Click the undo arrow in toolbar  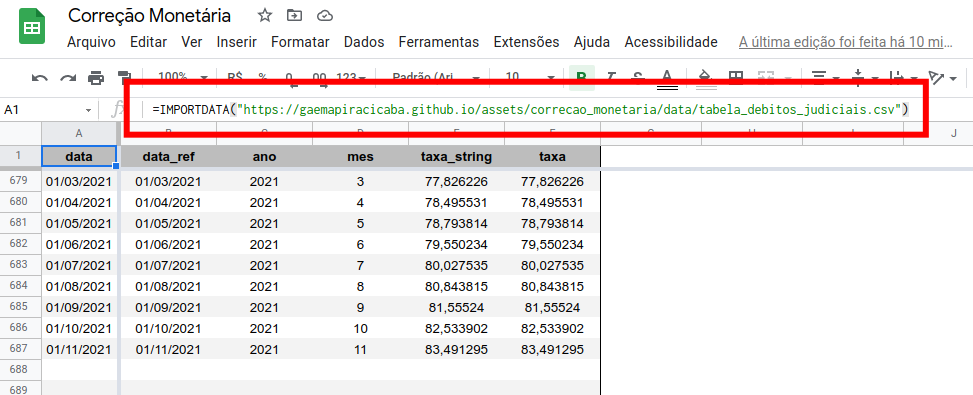40,79
